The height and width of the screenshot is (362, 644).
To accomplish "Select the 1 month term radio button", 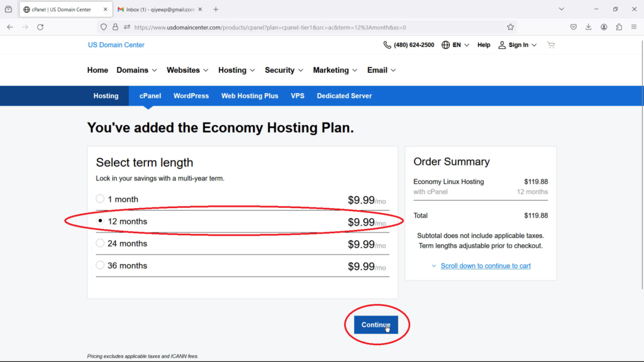I will (x=100, y=199).
